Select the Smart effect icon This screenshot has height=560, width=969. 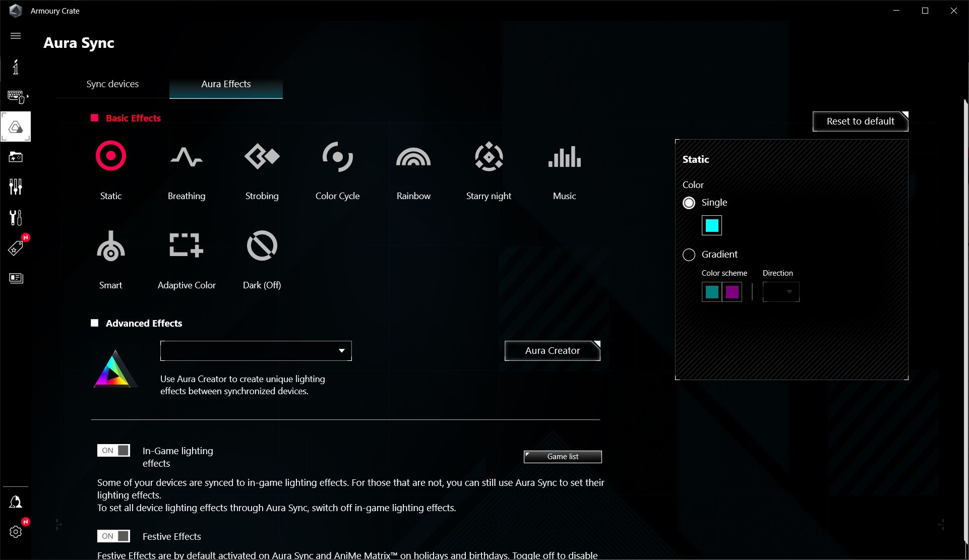point(111,246)
